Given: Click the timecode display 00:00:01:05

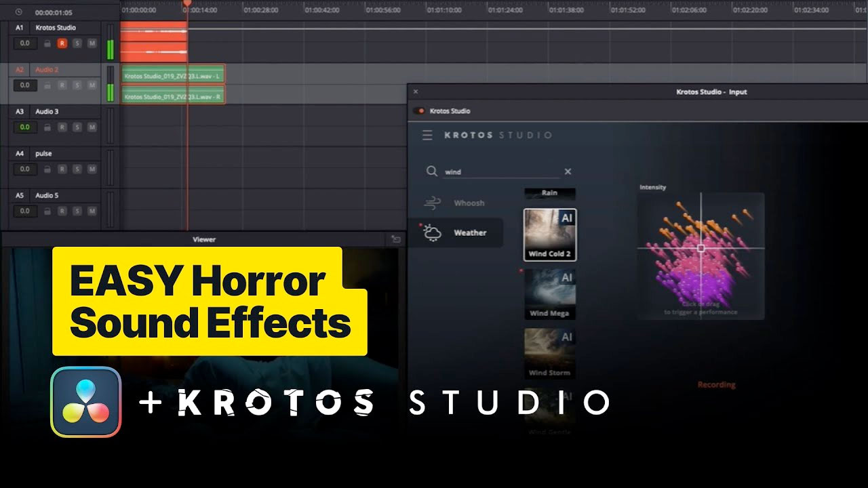Looking at the screenshot, I should (x=54, y=12).
